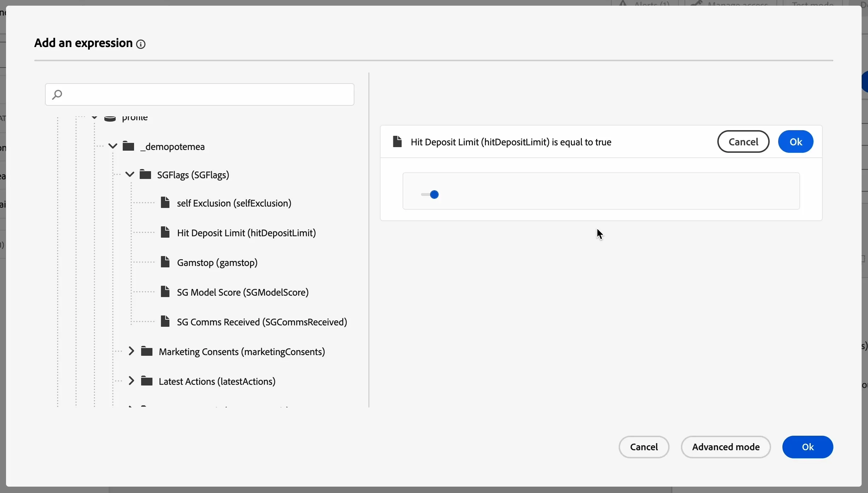Screen dimensions: 868x493
Task: Click the SGFlags folder icon
Action: click(145, 174)
